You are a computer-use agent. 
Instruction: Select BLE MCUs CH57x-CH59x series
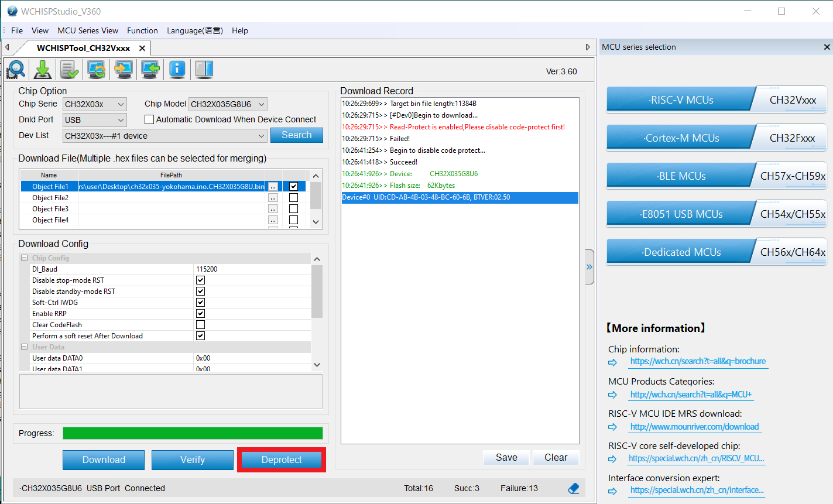point(717,176)
